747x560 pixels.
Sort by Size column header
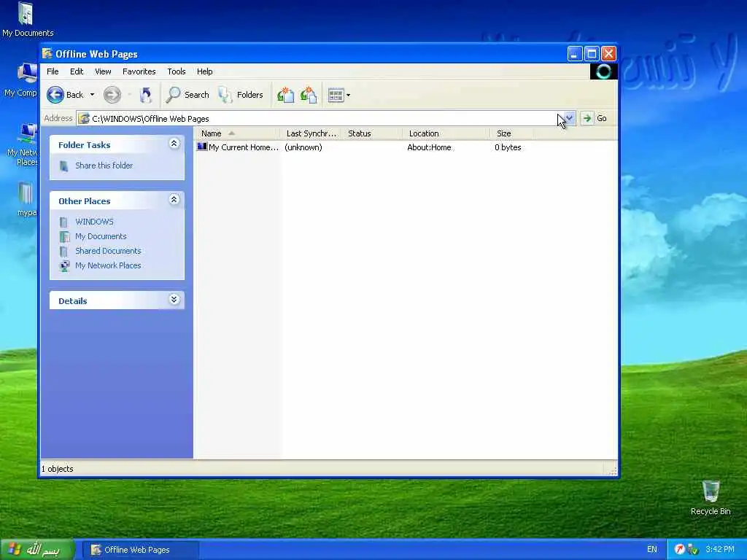click(511, 133)
